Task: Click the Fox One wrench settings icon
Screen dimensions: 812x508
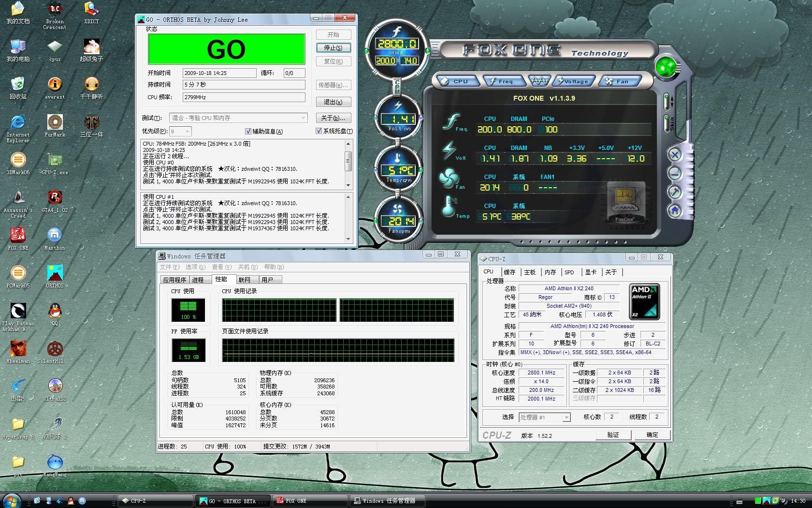Action: 675,192
